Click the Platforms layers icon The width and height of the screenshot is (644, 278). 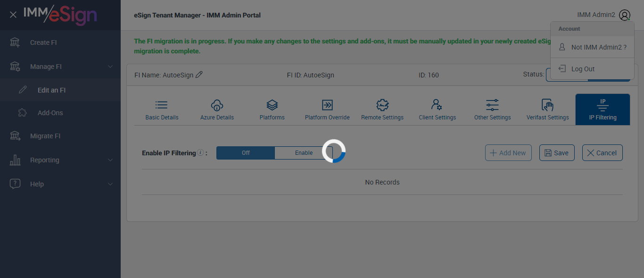[272, 105]
